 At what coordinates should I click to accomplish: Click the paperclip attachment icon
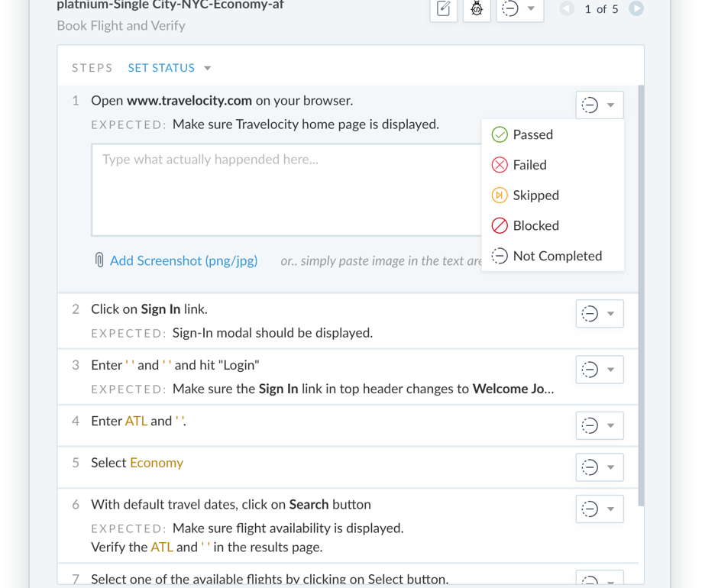(x=99, y=260)
